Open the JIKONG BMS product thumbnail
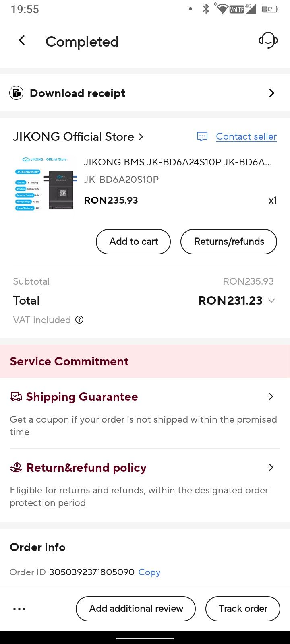The image size is (290, 644). (45, 184)
